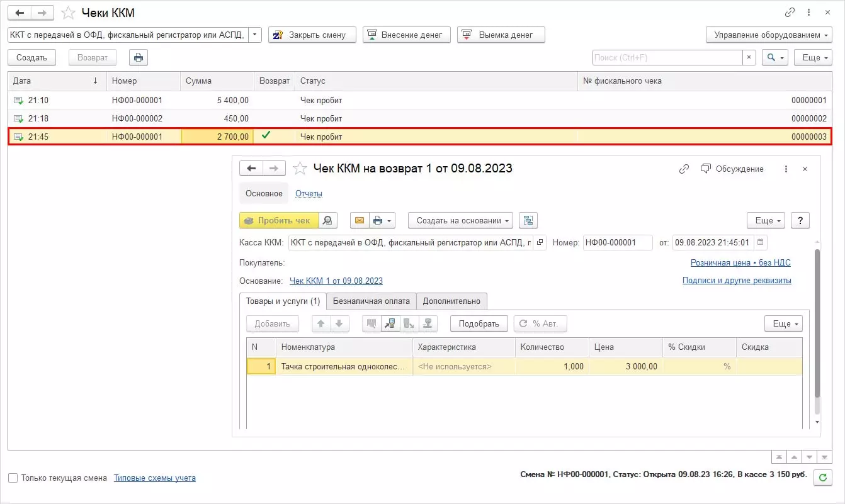Viewport: 845px width, 504px height.
Task: Select receipt row with sum 5 400,00
Action: (x=419, y=100)
